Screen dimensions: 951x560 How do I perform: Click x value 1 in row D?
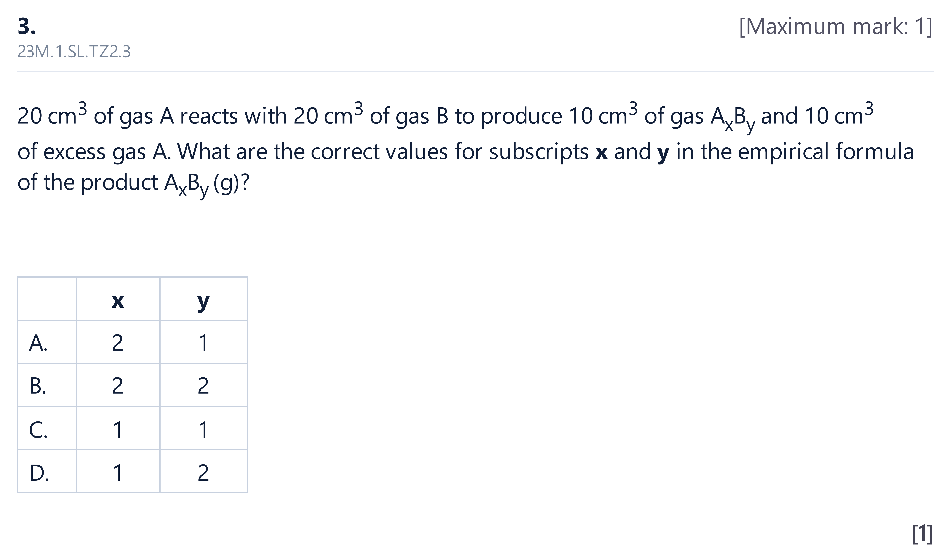(118, 472)
